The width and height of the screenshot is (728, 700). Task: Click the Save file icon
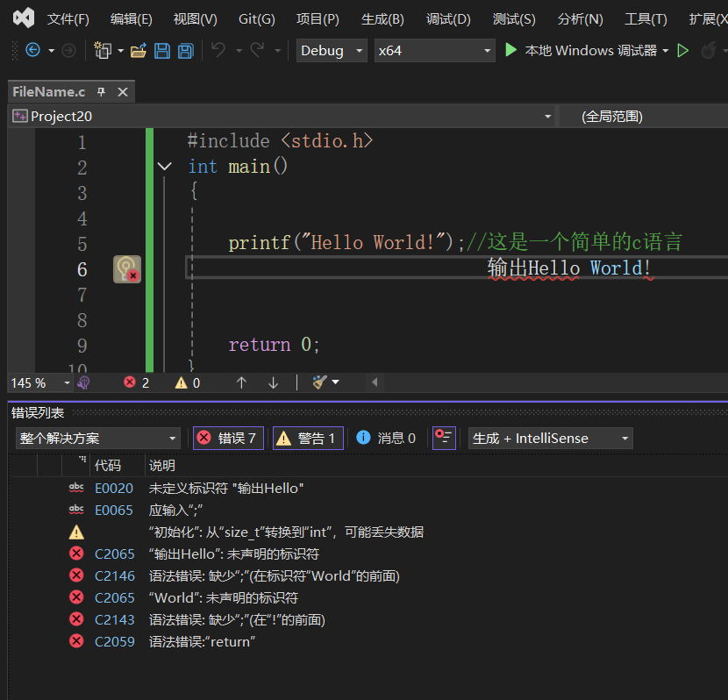pos(162,51)
